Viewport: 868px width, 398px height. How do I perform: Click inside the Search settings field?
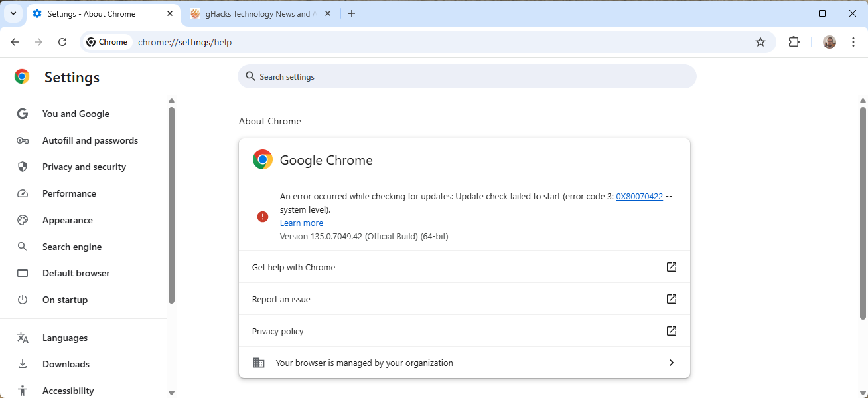coord(465,76)
